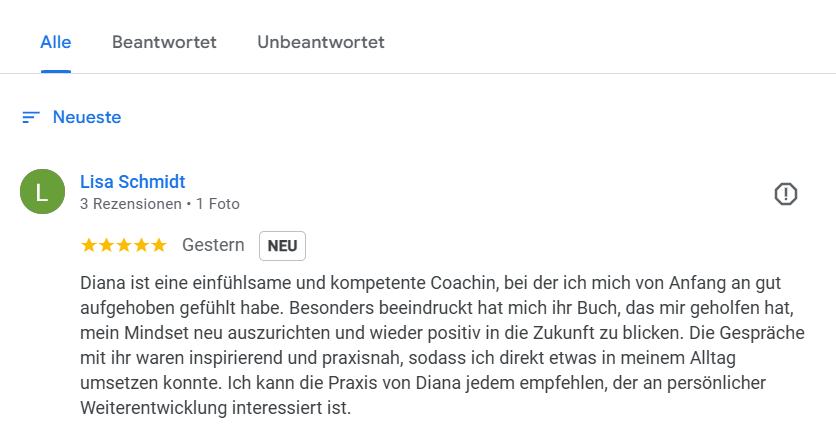The image size is (836, 441).
Task: Click the blue underline below Alle tab
Action: (x=55, y=71)
